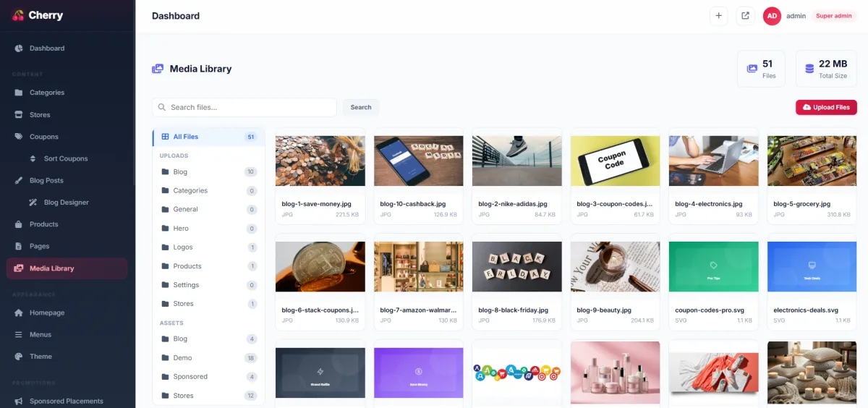This screenshot has height=408, width=868.
Task: Select the blog-2-nike-adidas.jpg thumbnail
Action: coord(517,161)
